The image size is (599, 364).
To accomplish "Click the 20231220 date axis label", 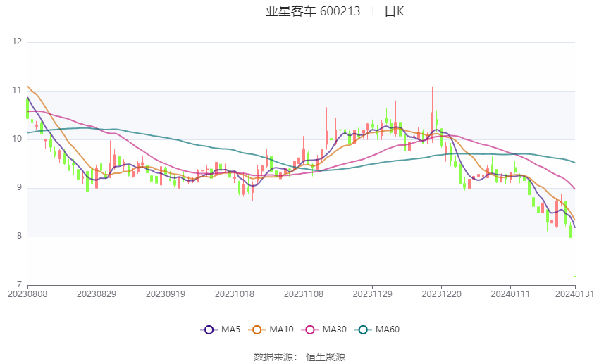I will pyautogui.click(x=442, y=294).
